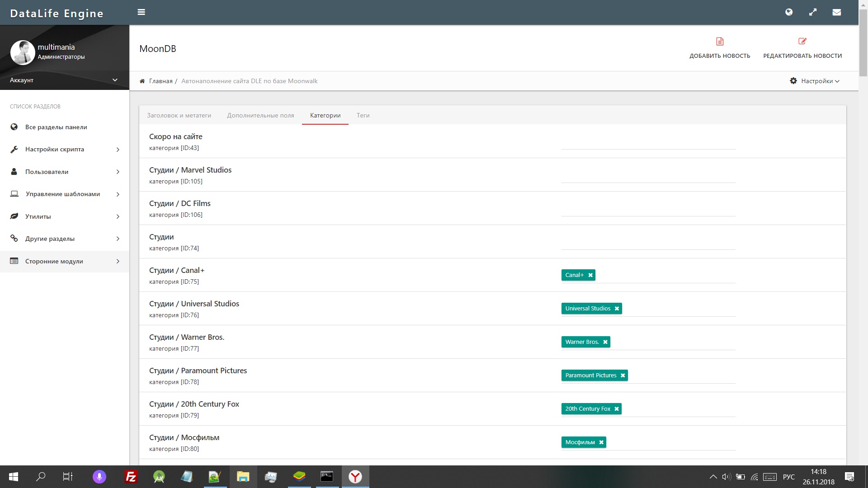Remove the Мосфильм tag
868x488 pixels.
pos(601,442)
